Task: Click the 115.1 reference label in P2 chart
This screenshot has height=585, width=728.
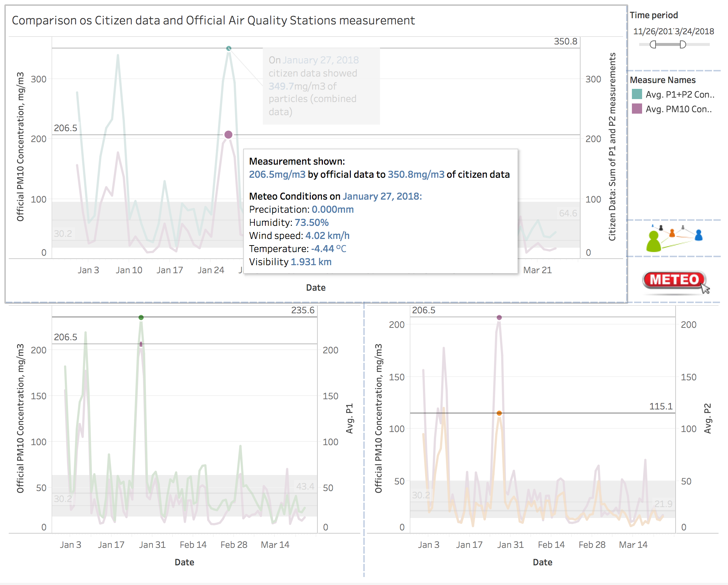Action: click(661, 407)
